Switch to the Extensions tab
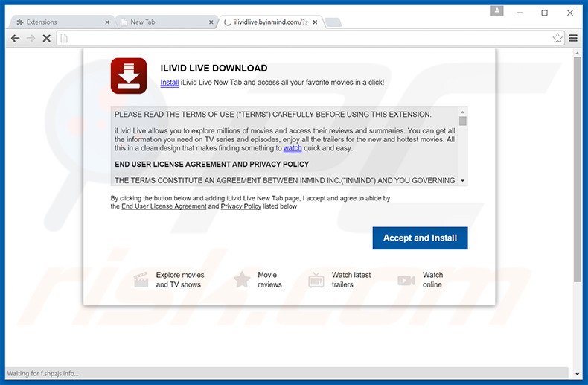Screen dimensions: 588x385 point(60,22)
